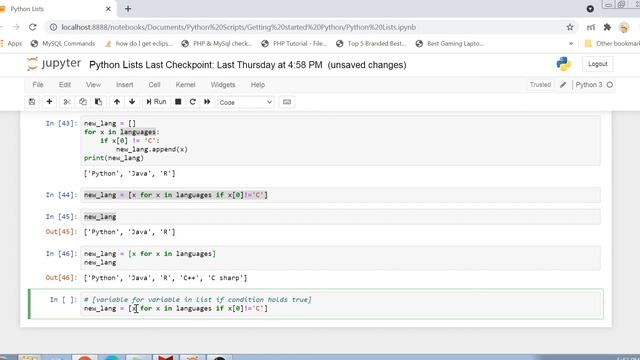Cut selected cells with scissors icon
The image size is (640, 360).
[x=67, y=102]
